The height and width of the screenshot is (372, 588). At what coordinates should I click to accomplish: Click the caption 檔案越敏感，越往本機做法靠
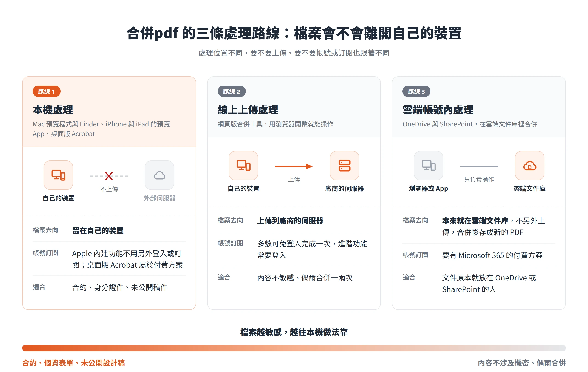[x=294, y=332]
